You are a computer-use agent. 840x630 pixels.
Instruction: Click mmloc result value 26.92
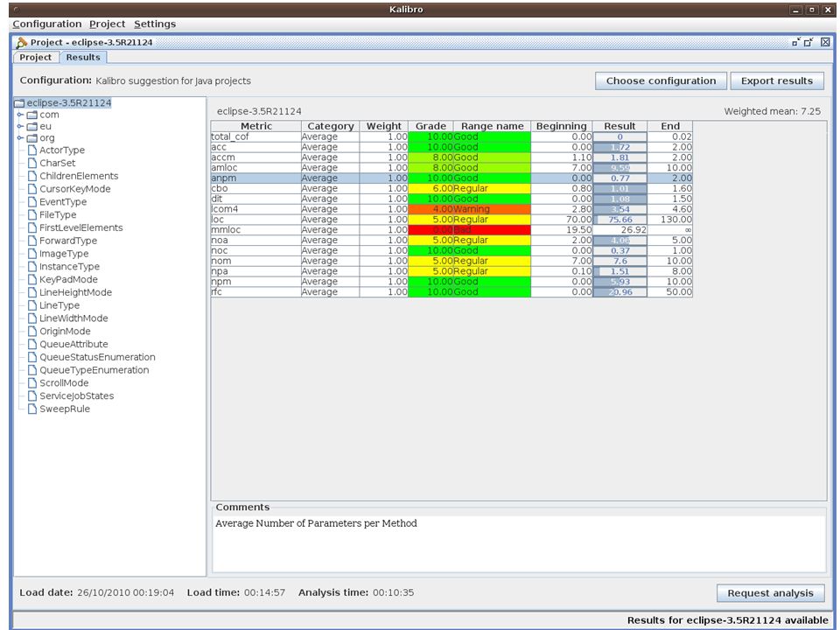click(x=619, y=230)
